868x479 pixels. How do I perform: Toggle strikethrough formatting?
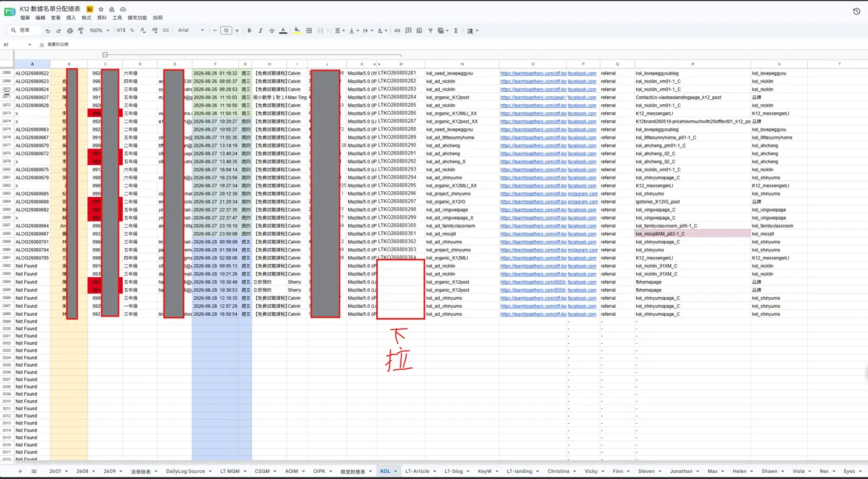point(272,30)
